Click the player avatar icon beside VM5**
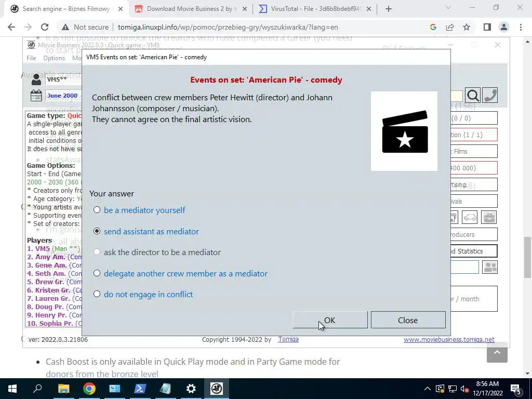Viewport: 532px width, 399px height. (x=36, y=79)
